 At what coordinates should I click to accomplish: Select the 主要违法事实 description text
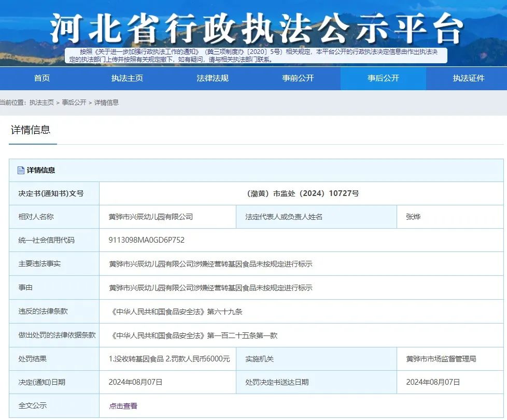click(x=210, y=264)
